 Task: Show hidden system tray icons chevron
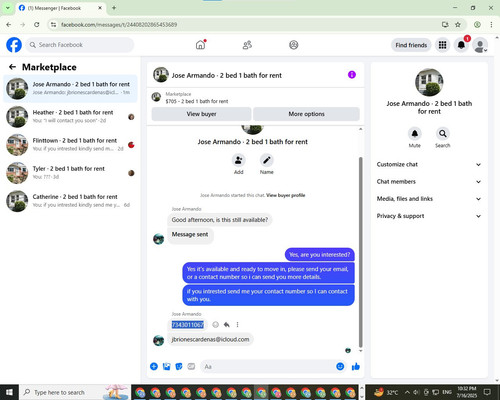point(407,392)
